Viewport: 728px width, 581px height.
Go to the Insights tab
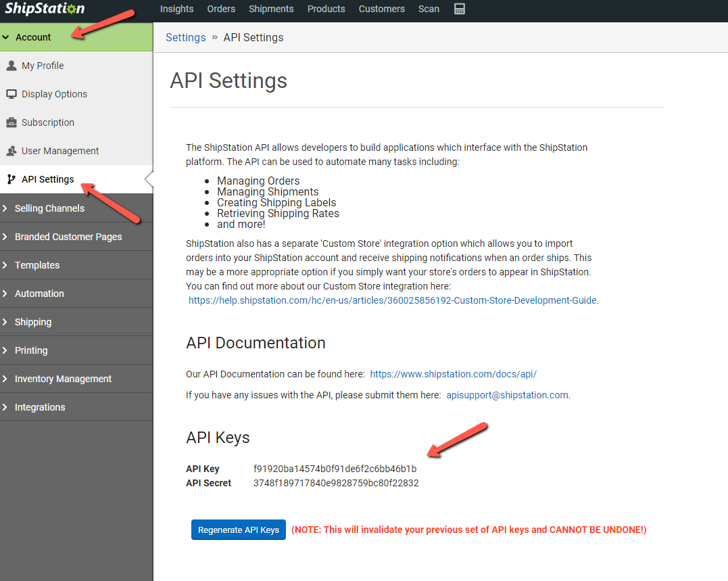[x=176, y=9]
